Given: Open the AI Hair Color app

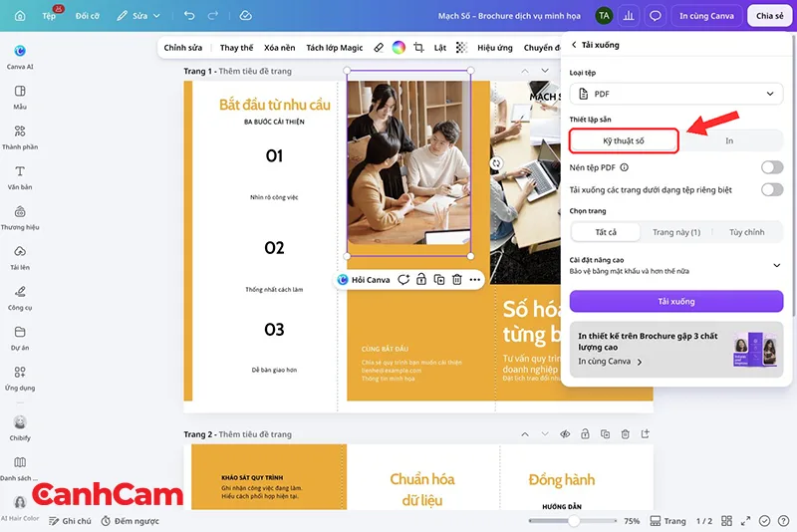Looking at the screenshot, I should click(20, 508).
